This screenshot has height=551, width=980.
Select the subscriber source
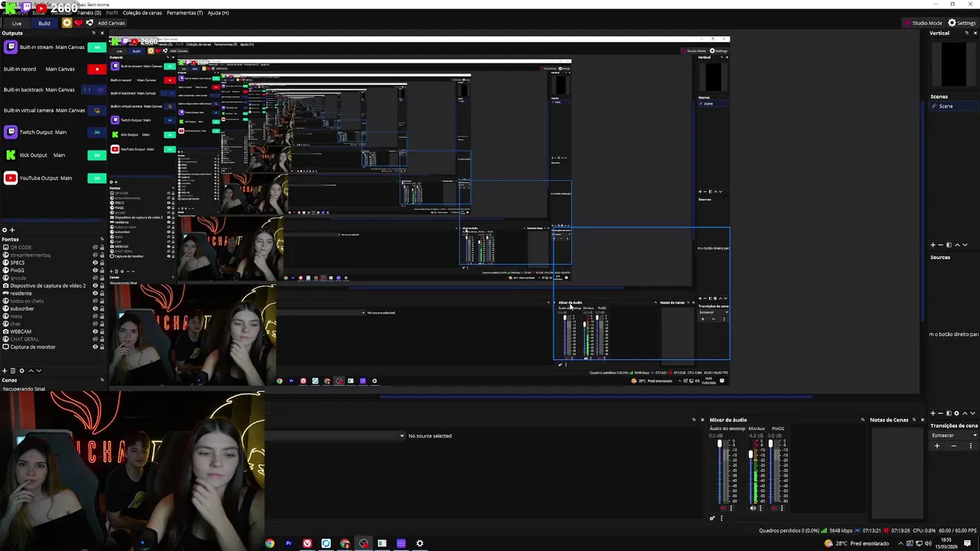22,308
